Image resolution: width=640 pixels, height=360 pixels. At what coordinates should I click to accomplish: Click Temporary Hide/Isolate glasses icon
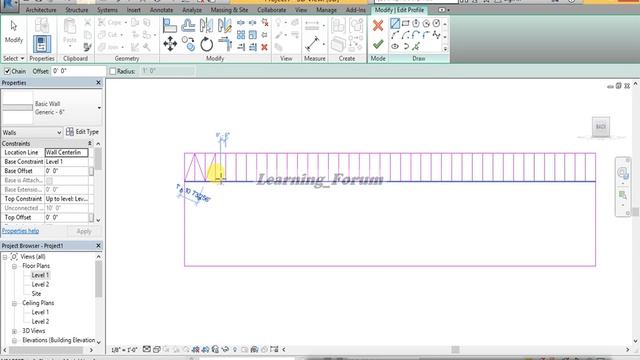(x=225, y=349)
